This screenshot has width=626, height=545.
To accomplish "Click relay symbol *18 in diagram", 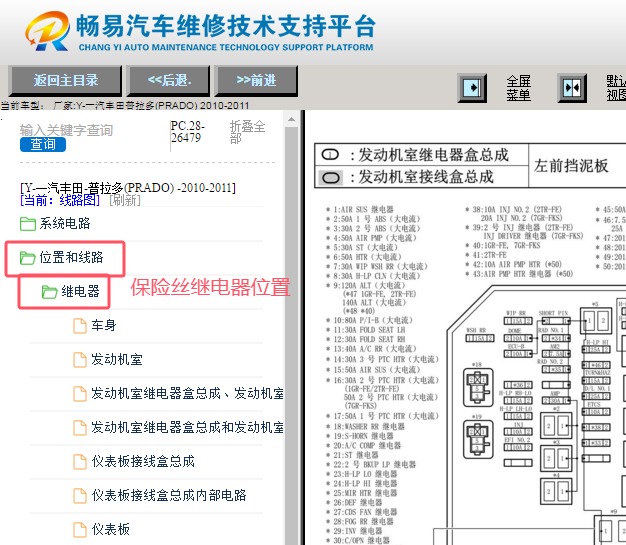I will click(478, 388).
